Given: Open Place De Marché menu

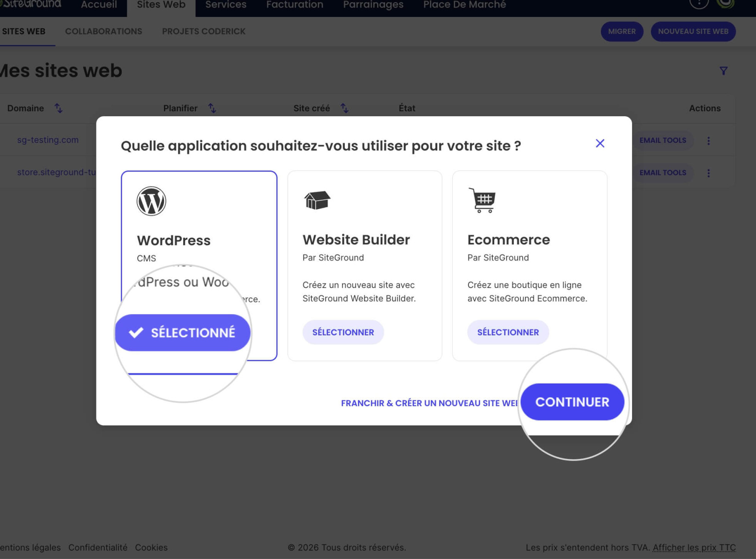Looking at the screenshot, I should click(x=464, y=5).
